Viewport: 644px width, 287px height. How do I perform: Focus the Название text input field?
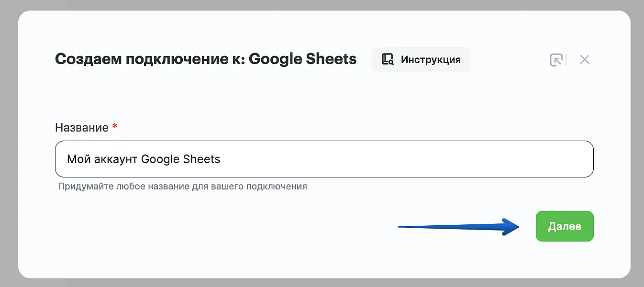click(x=324, y=159)
